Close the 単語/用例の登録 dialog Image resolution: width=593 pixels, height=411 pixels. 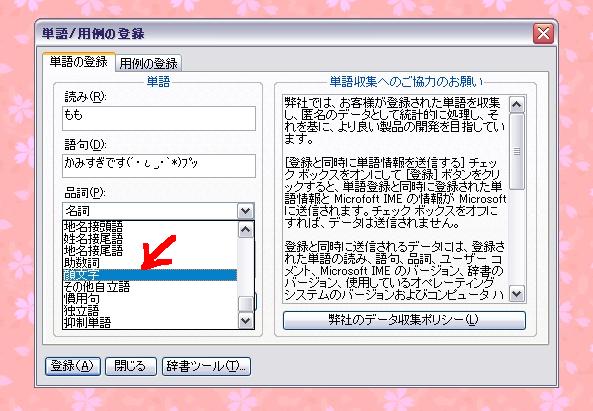click(543, 34)
